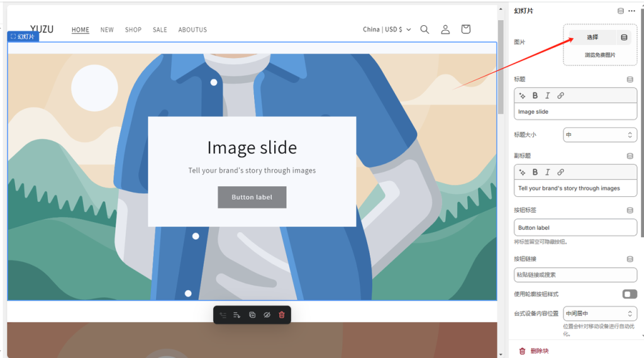Go to the ABOUTUS menu item

(192, 30)
